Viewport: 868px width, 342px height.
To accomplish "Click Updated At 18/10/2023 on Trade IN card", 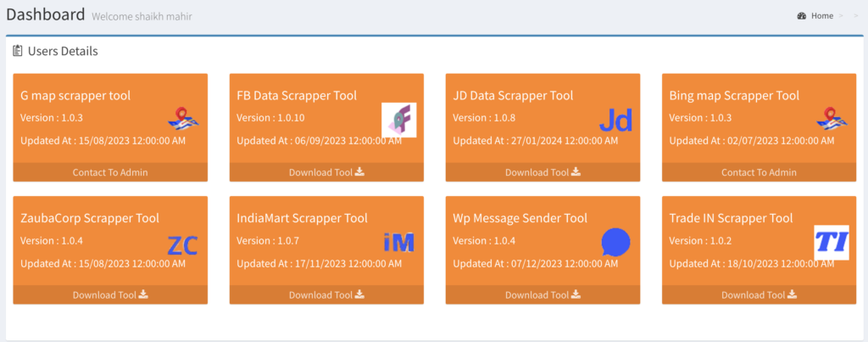I will (752, 263).
